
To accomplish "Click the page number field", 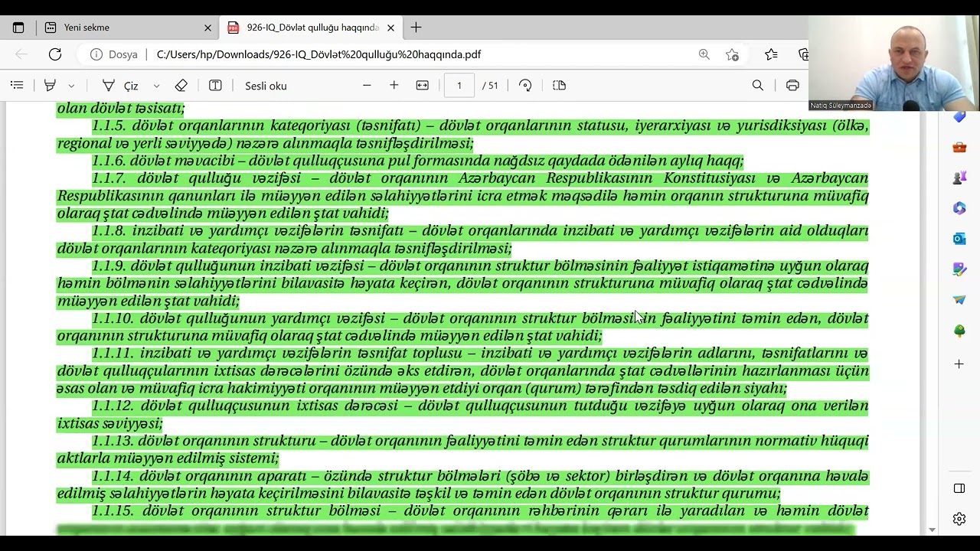I will click(x=459, y=86).
